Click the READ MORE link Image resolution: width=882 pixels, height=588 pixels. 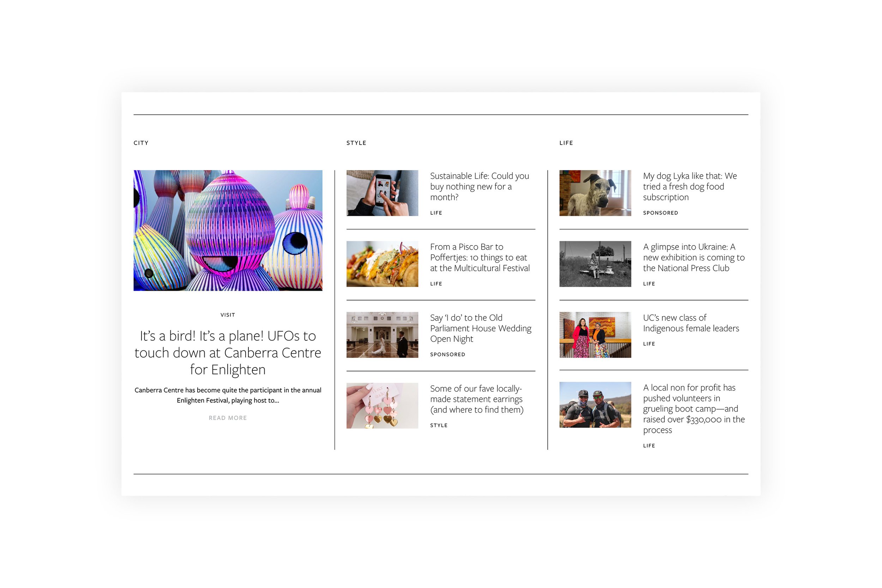point(228,418)
